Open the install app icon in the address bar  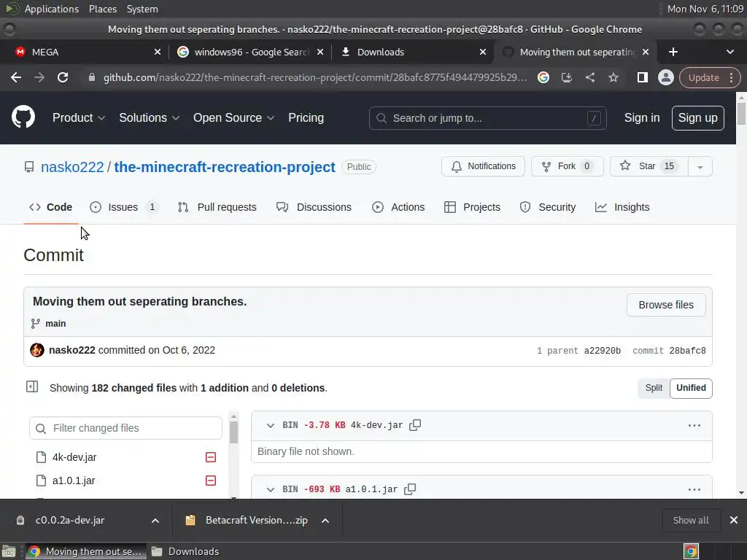[566, 77]
